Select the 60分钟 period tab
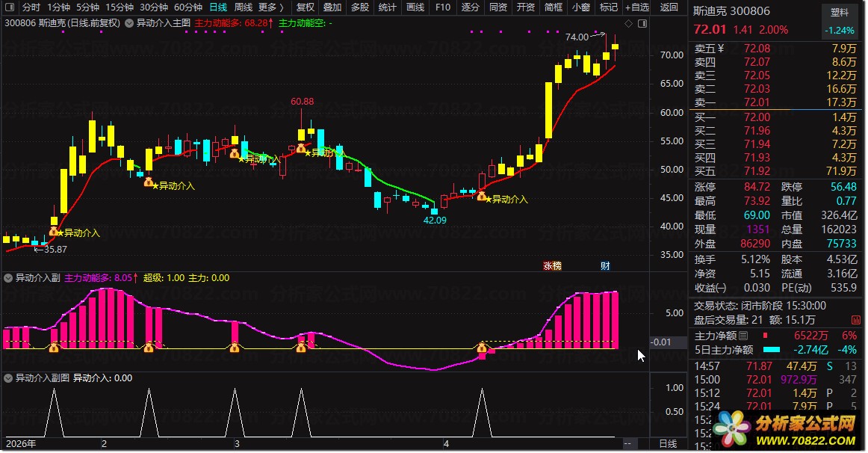 click(x=188, y=7)
